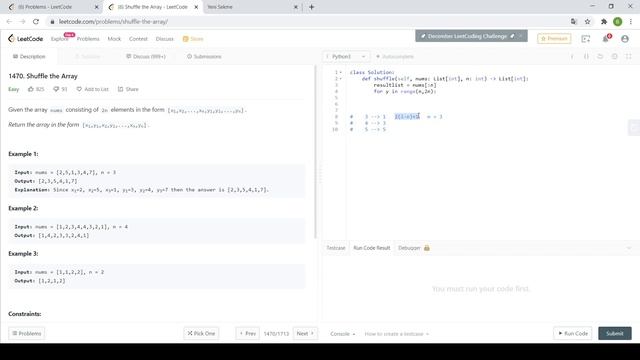This screenshot has width=640, height=360.
Task: Reload the page with refresh icon
Action: (x=36, y=22)
